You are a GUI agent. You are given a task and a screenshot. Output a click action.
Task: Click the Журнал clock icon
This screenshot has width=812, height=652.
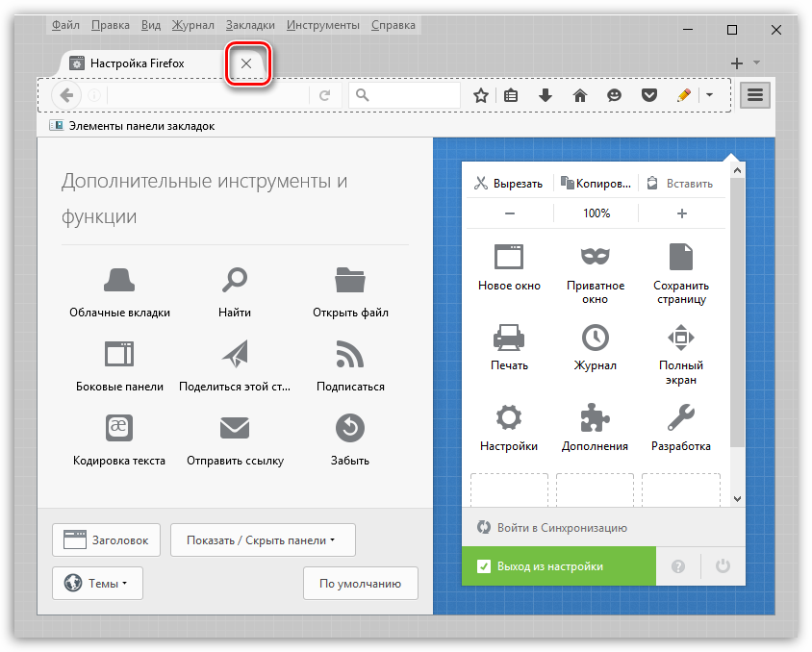(595, 337)
